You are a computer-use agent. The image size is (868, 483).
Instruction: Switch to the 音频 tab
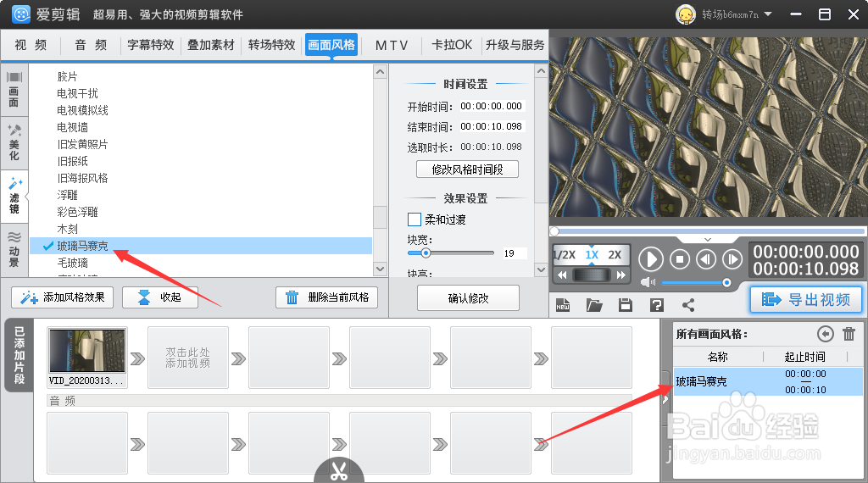(91, 45)
